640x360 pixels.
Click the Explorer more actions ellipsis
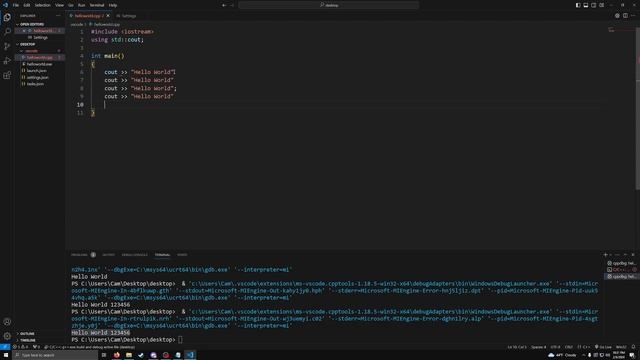pyautogui.click(x=58, y=16)
